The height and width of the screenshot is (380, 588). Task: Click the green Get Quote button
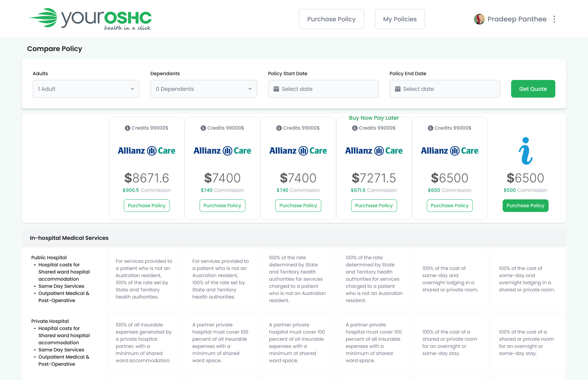tap(533, 89)
